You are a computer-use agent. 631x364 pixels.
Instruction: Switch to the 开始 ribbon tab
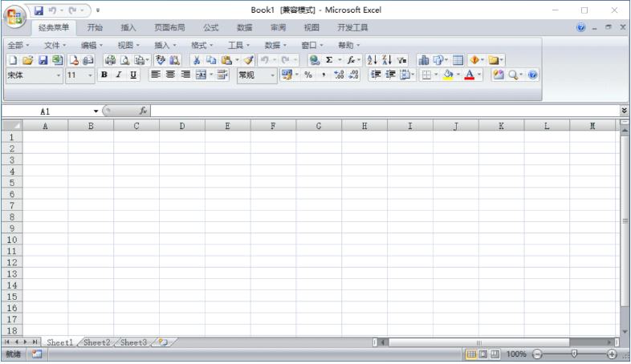point(95,28)
